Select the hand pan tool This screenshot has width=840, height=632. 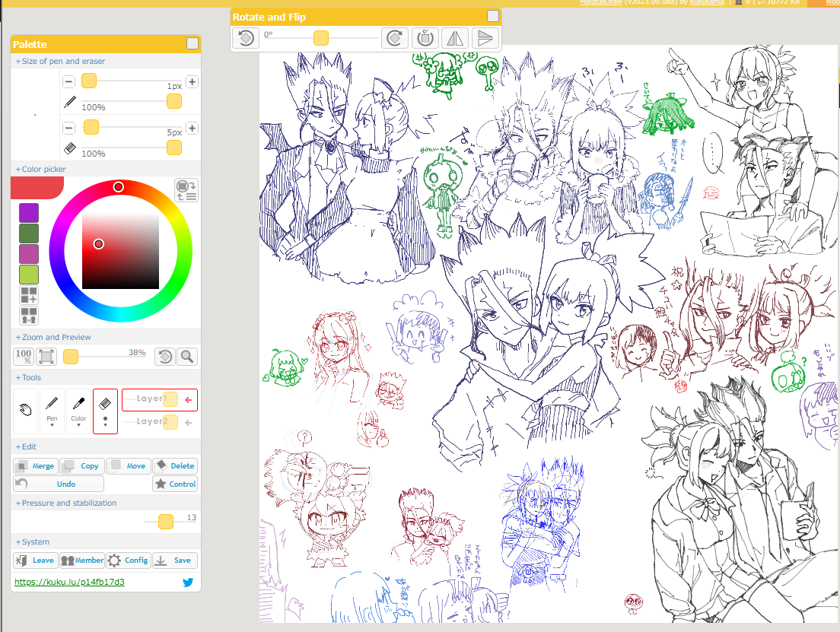click(x=25, y=410)
